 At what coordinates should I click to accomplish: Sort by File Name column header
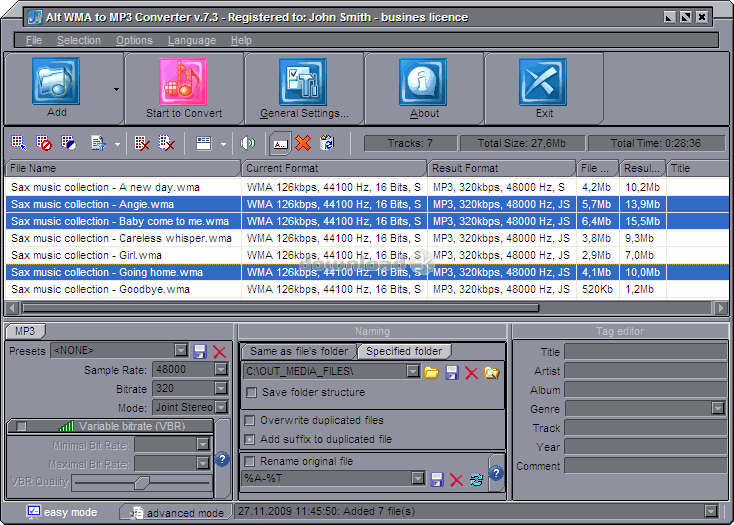coord(123,168)
